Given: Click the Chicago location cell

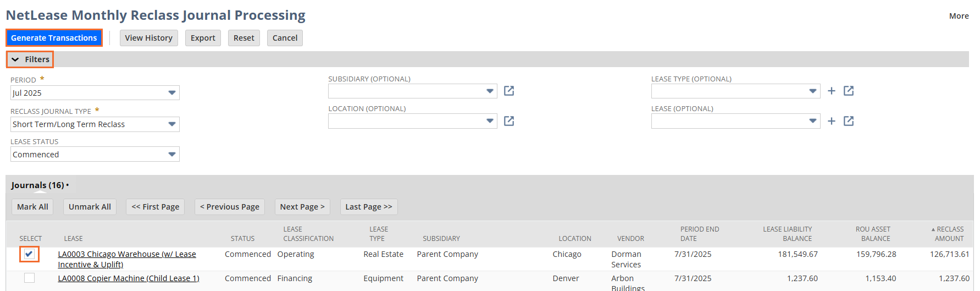Looking at the screenshot, I should (567, 254).
